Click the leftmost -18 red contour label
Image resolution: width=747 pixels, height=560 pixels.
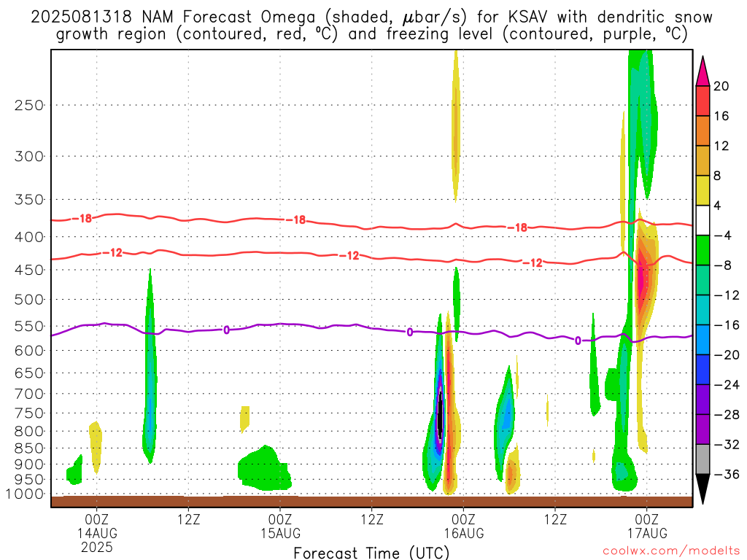click(82, 219)
